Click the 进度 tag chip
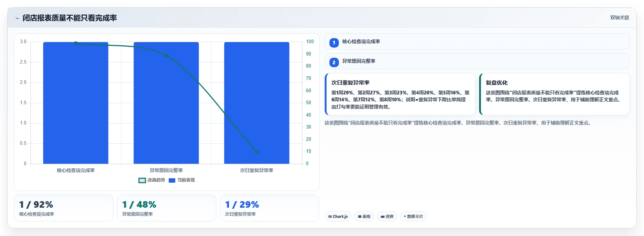Screen dimensions: 644x236 (x=387, y=216)
